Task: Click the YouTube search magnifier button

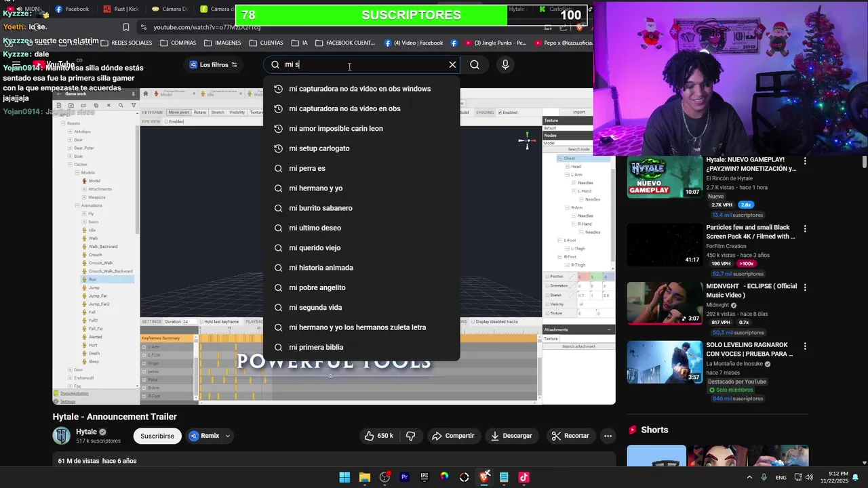Action: click(475, 64)
